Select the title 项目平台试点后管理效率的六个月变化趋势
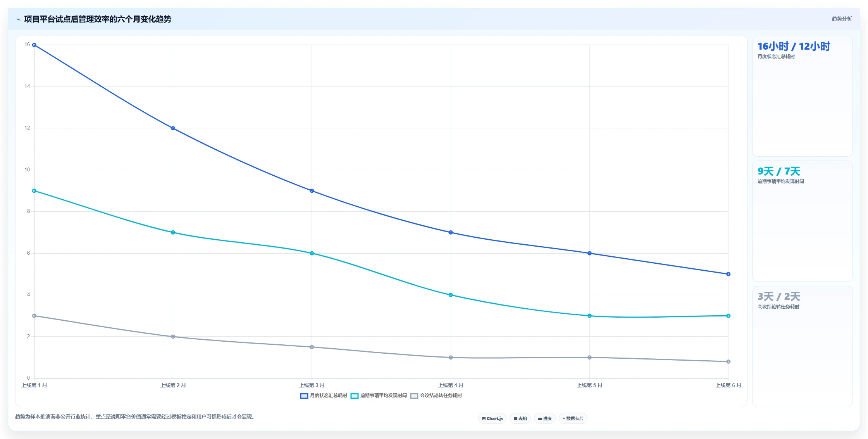The image size is (868, 439). point(98,19)
